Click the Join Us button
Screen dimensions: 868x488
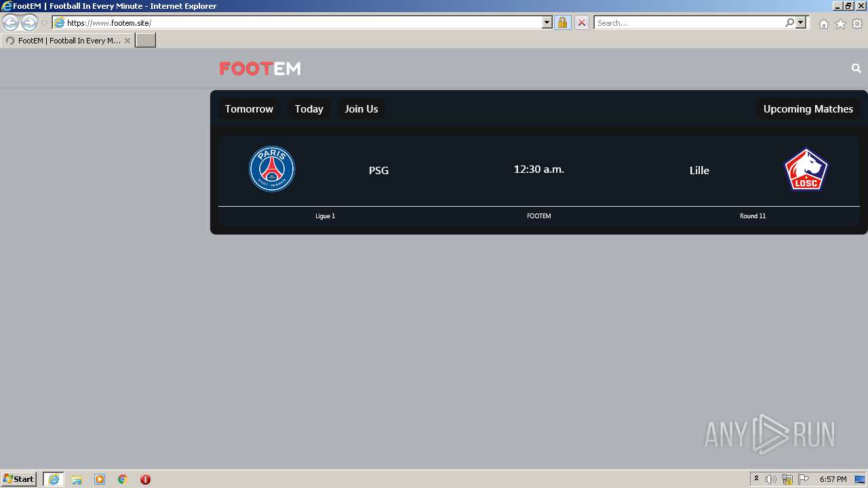click(361, 109)
